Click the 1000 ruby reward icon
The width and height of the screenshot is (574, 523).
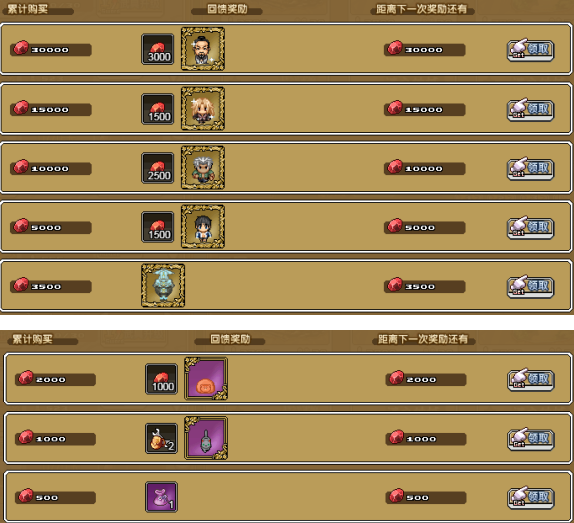click(161, 379)
